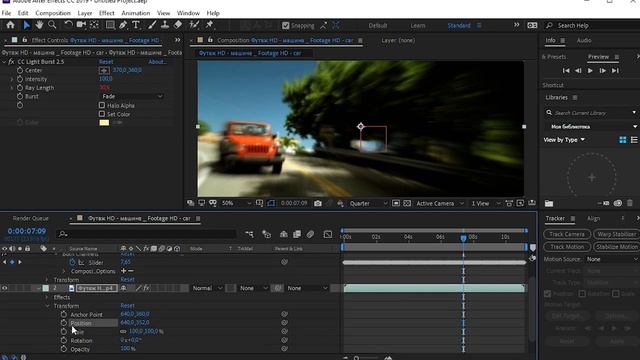
Task: Open the 1 View layout dropdown
Action: tap(486, 203)
